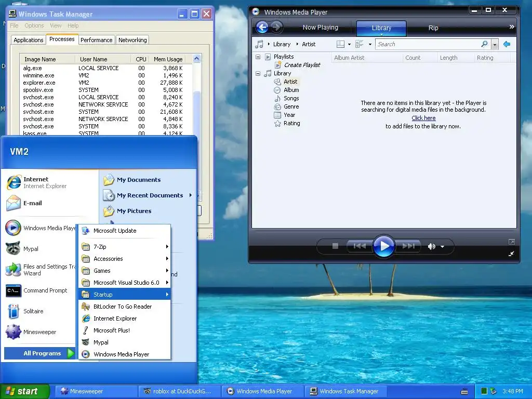
Task: Click the Back arrow in Media Player
Action: pyautogui.click(x=262, y=27)
